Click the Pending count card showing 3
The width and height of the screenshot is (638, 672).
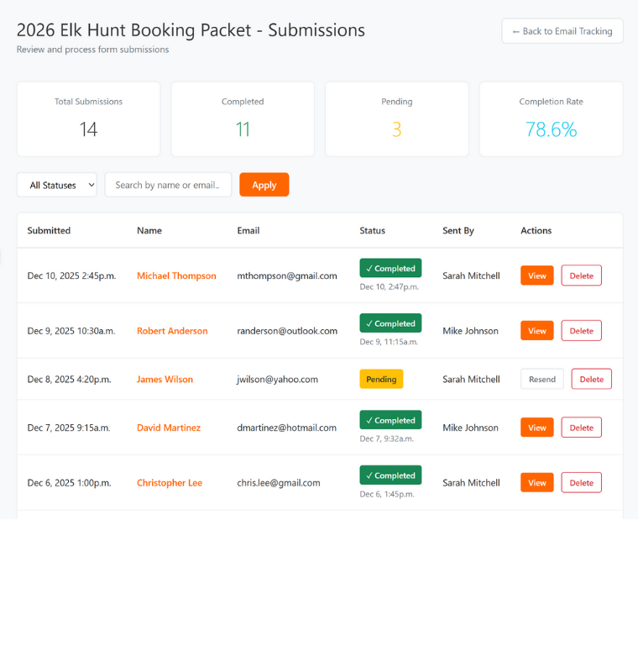pyautogui.click(x=396, y=118)
